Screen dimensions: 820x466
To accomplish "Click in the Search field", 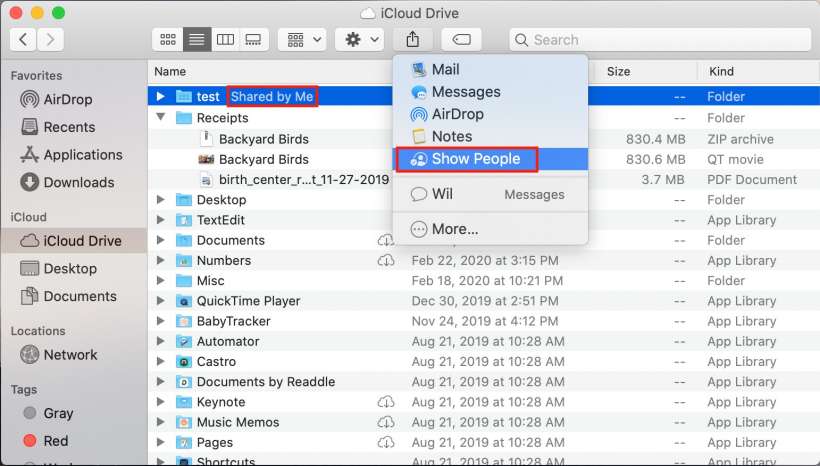I will tap(660, 40).
